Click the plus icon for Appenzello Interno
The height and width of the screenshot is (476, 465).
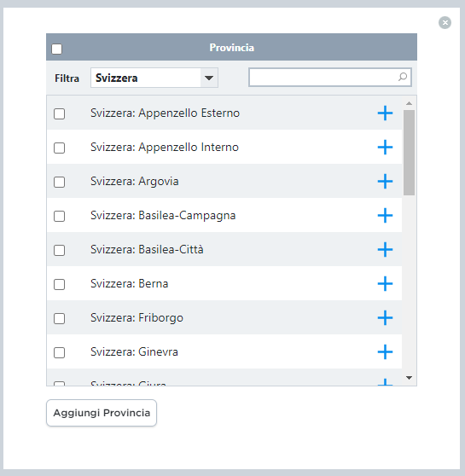click(385, 148)
